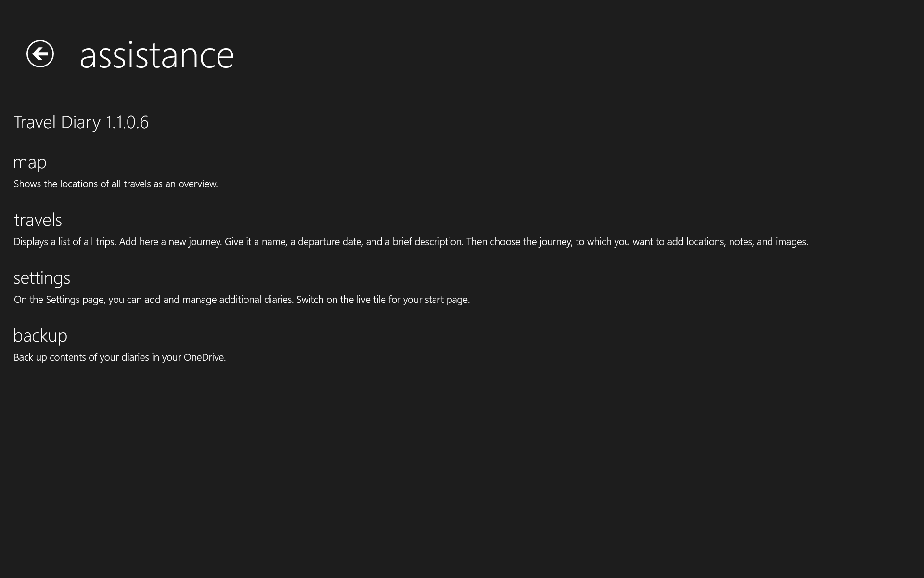924x578 pixels.
Task: Select the 'backup' section heading
Action: click(x=40, y=336)
